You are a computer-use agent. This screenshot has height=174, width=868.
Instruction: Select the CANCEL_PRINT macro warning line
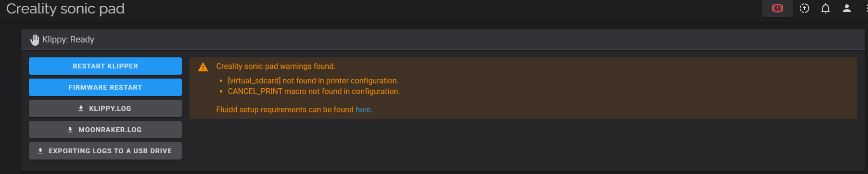click(x=314, y=92)
